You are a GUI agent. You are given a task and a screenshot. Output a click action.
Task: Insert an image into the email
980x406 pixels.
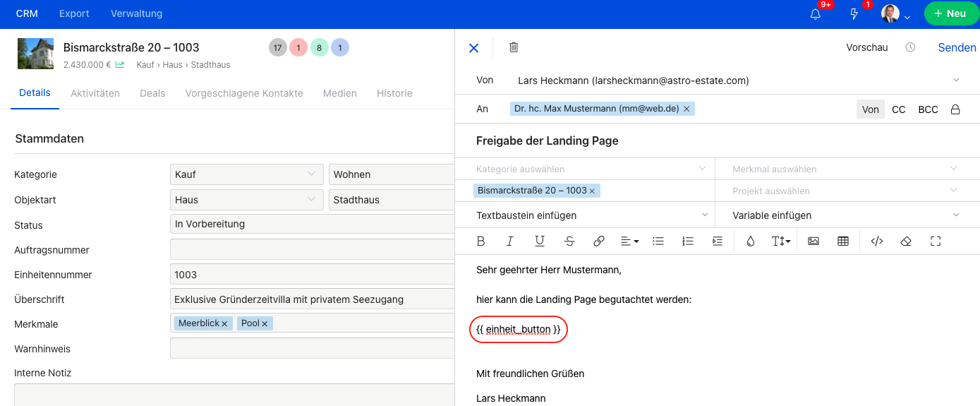813,241
